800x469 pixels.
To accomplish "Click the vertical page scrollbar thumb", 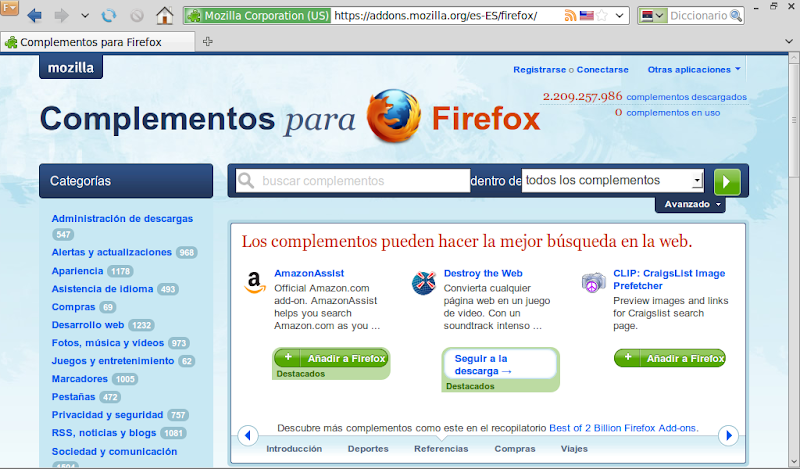I will [x=794, y=121].
